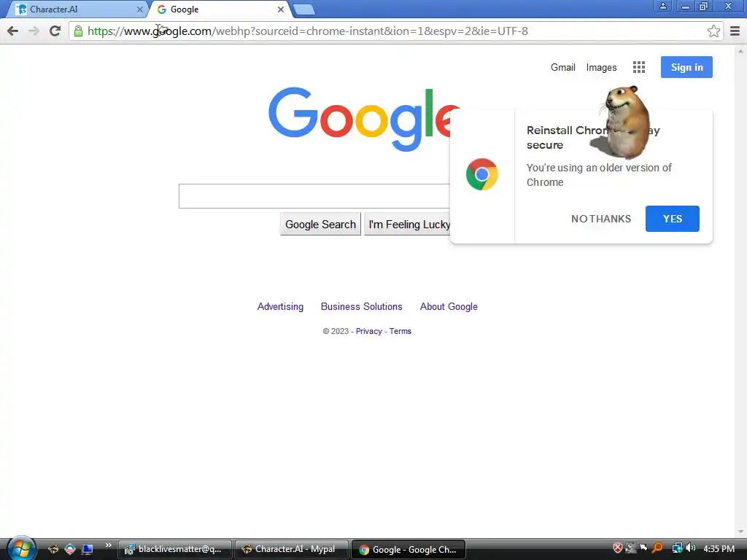
Task: Open Images link
Action: click(x=601, y=67)
